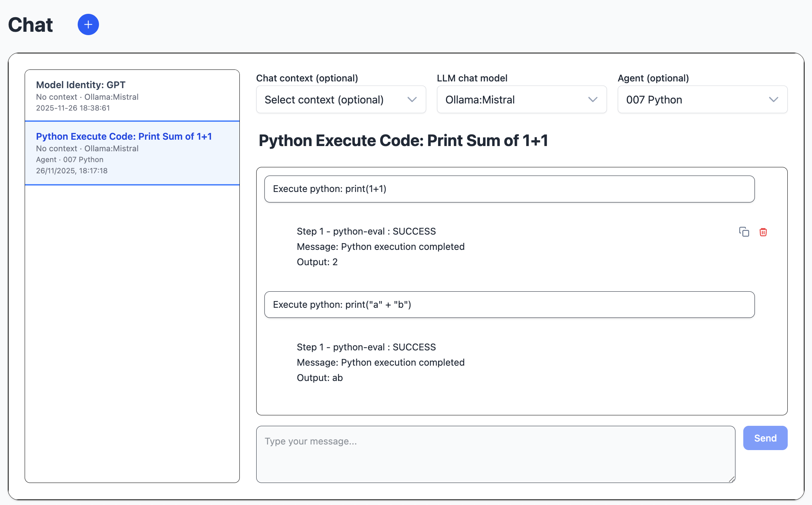Click the blue plus new chat icon

88,25
